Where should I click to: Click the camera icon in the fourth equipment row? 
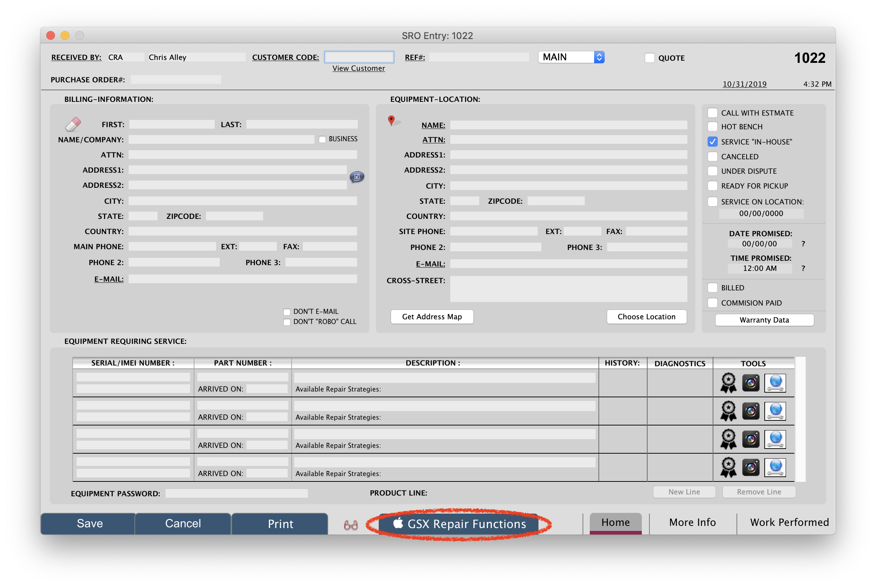pyautogui.click(x=750, y=467)
